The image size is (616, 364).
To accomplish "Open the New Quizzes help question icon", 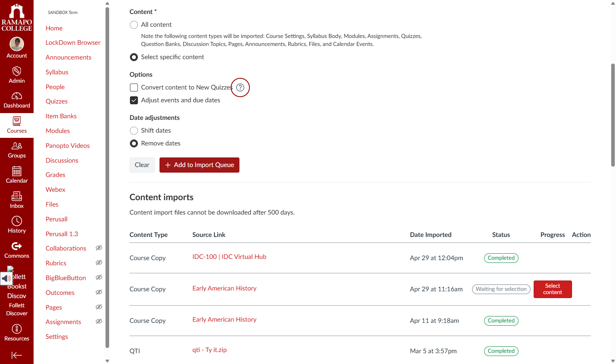I will [x=240, y=88].
